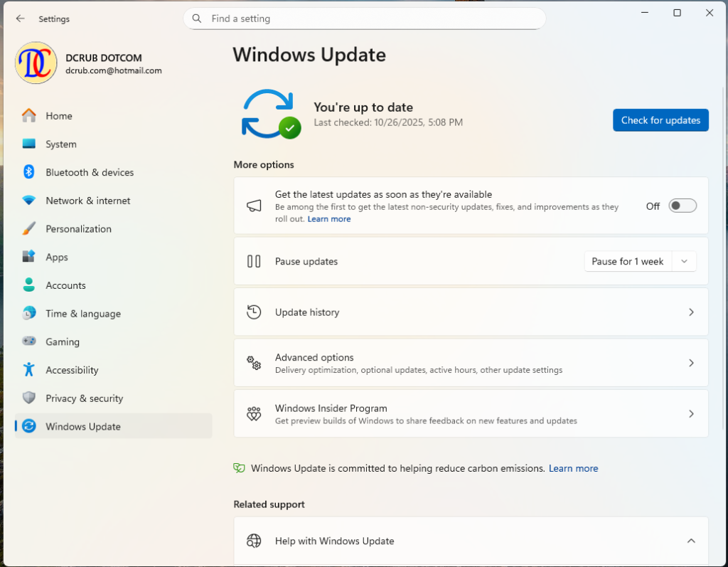Click the Pause updates label
The image size is (728, 567).
point(306,261)
